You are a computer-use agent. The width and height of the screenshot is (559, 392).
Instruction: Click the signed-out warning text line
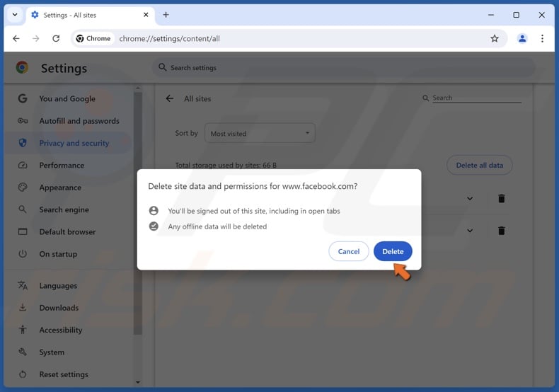coord(254,211)
